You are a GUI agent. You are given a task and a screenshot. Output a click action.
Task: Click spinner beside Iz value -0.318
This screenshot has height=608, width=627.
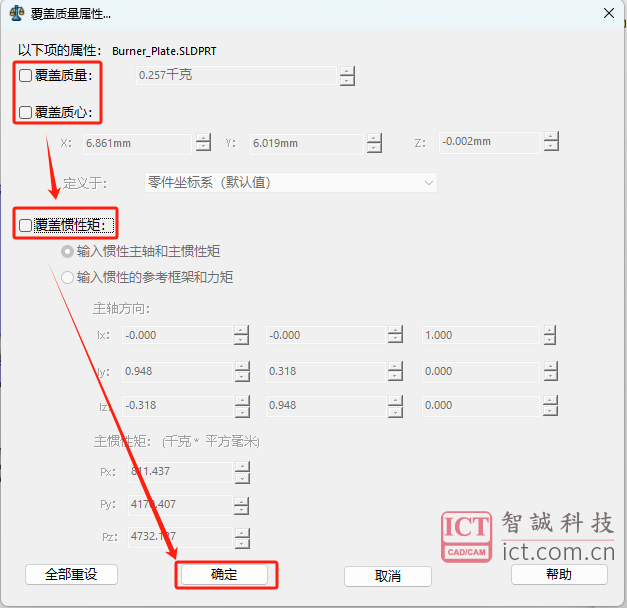click(242, 406)
